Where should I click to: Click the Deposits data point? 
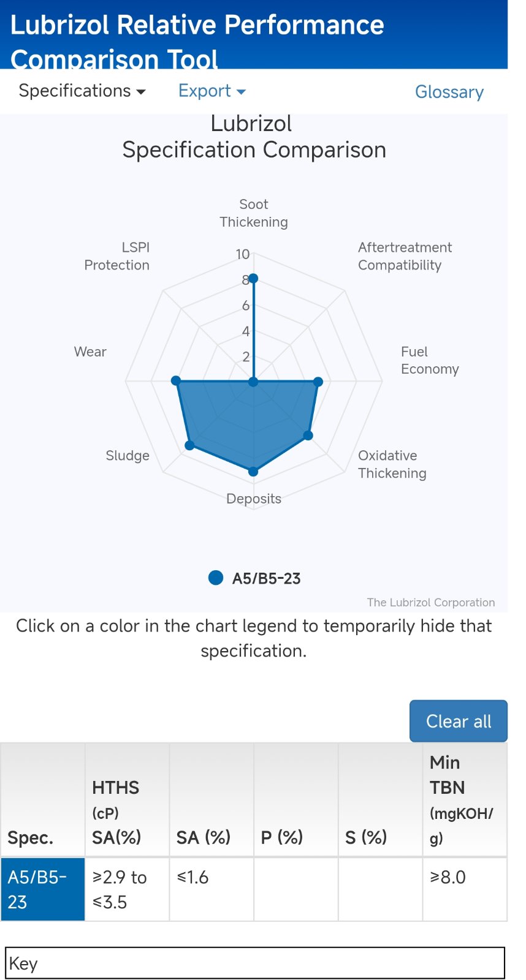(x=253, y=471)
